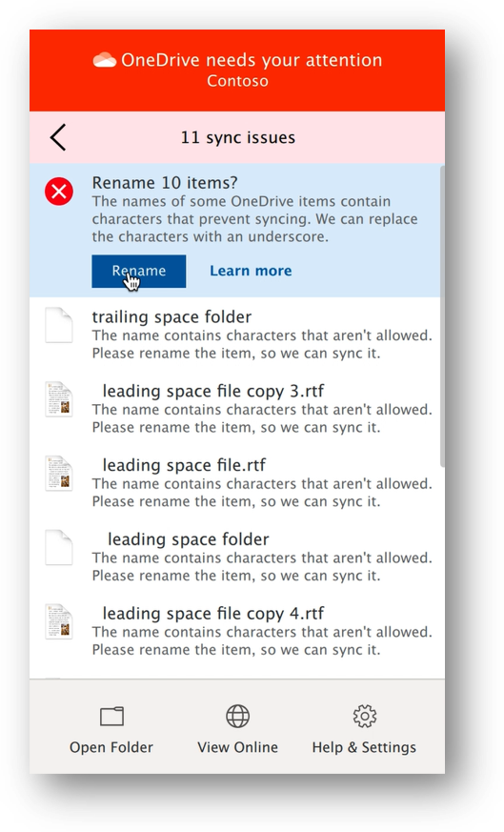
Task: Click the rename explanation about underscore replacement
Action: [x=254, y=219]
